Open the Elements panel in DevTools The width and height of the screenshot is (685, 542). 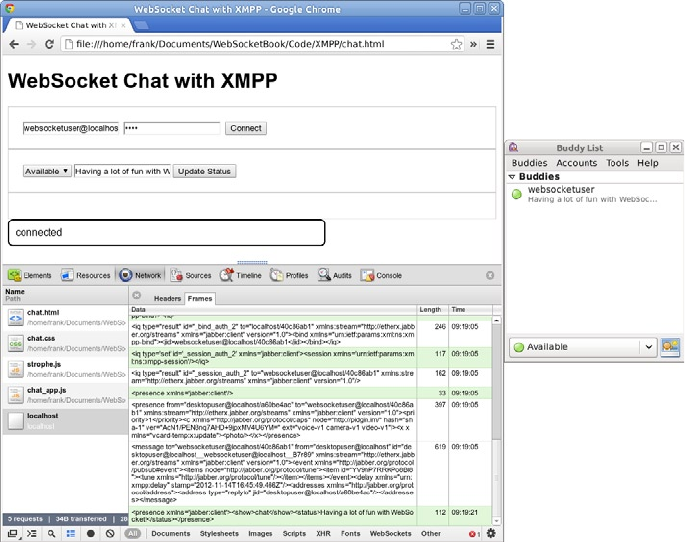pos(30,275)
